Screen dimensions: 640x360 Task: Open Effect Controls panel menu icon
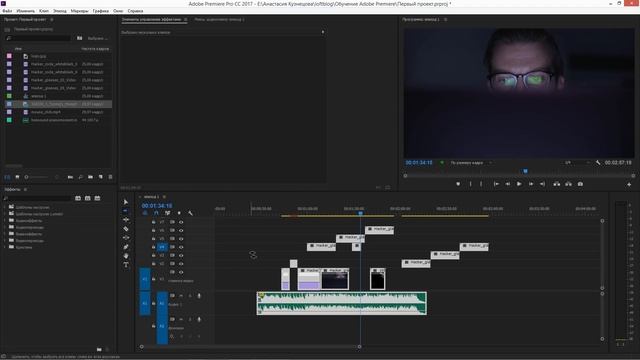coord(185,20)
